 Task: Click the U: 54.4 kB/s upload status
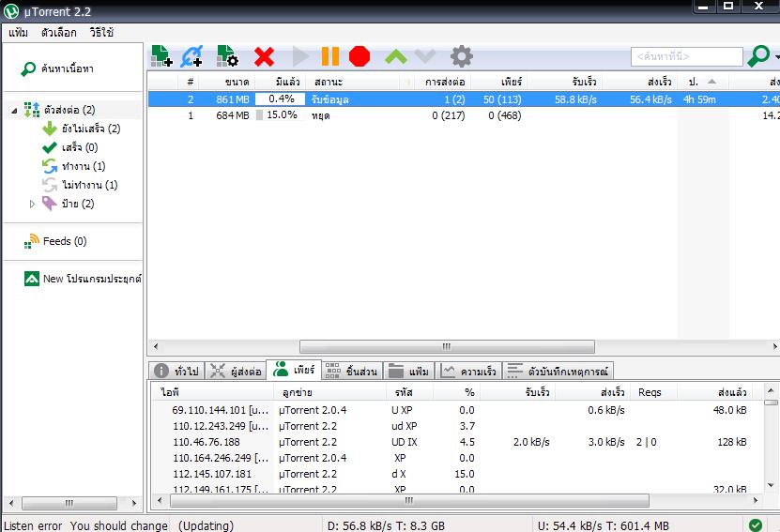coord(604,525)
